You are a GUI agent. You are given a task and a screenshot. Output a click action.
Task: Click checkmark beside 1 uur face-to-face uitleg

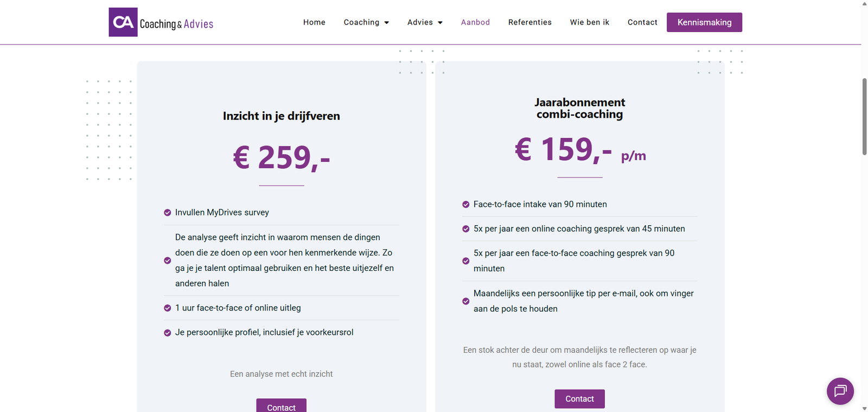168,308
